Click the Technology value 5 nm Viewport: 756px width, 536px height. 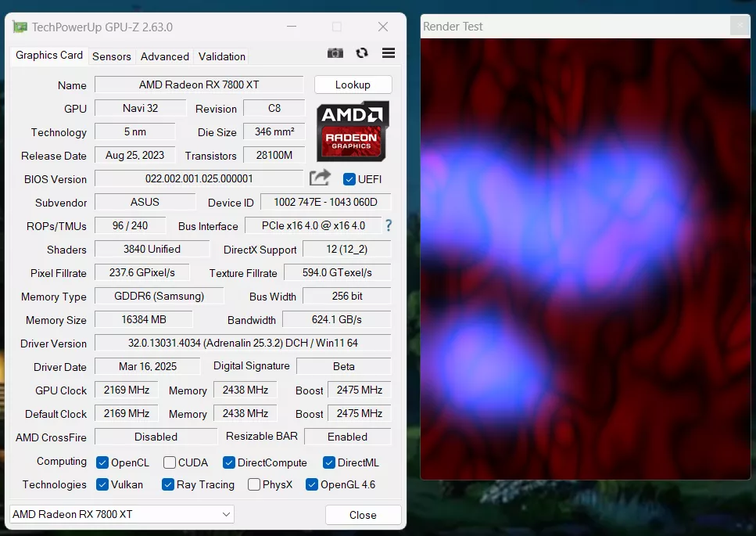(x=135, y=131)
